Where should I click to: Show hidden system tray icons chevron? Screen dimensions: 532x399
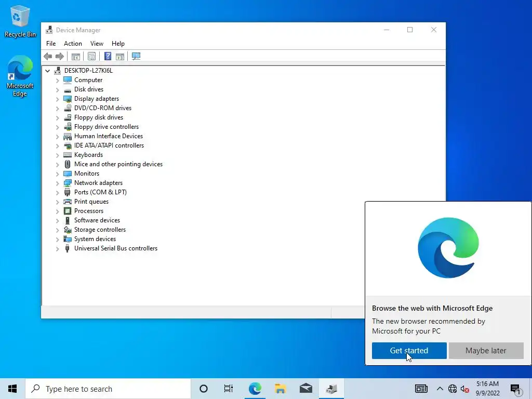440,389
